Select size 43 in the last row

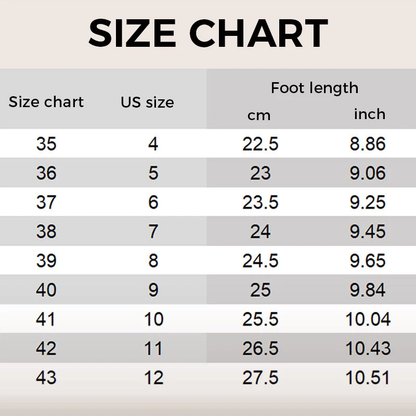coord(46,377)
